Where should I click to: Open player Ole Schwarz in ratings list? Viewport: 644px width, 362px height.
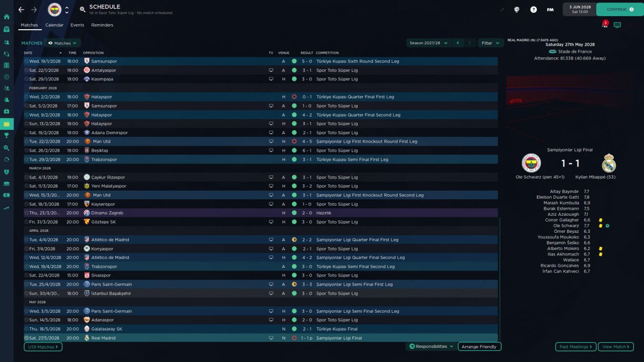tap(566, 226)
